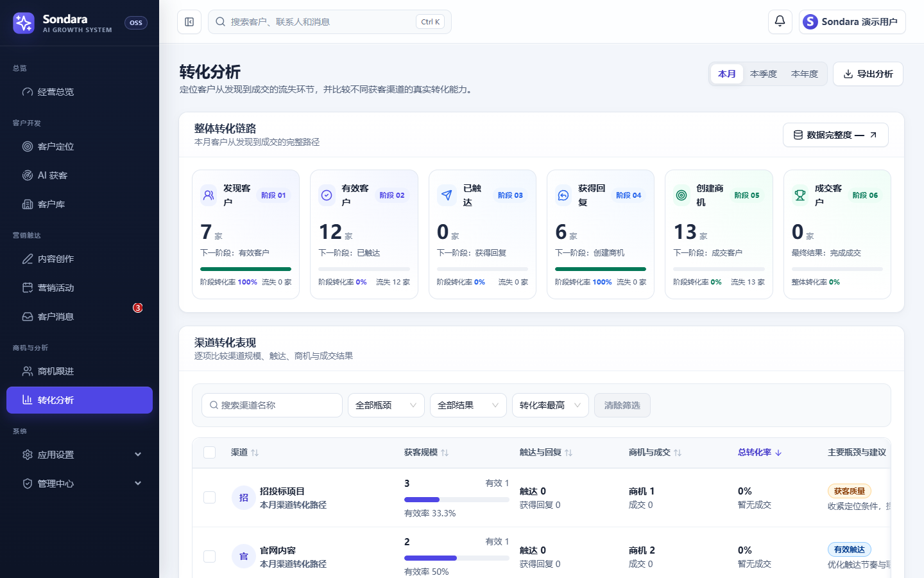
Task: Click the 获得回复 stage reply icon
Action: click(563, 195)
